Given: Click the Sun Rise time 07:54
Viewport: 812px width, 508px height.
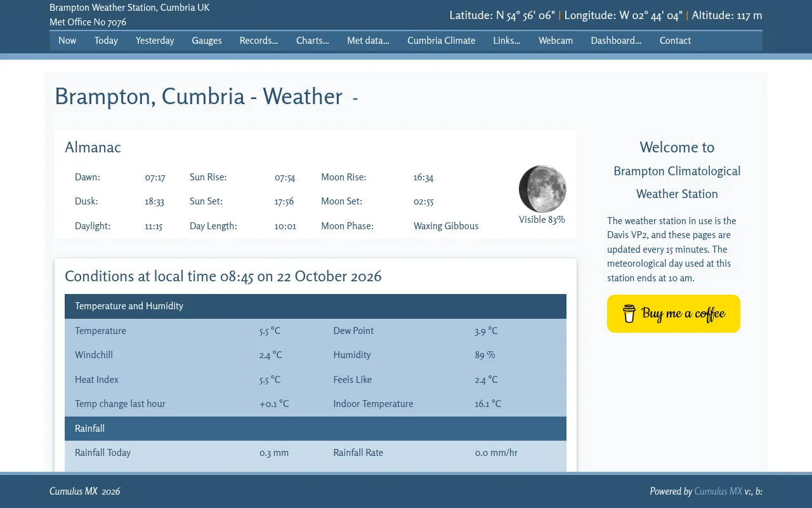Looking at the screenshot, I should tap(285, 178).
